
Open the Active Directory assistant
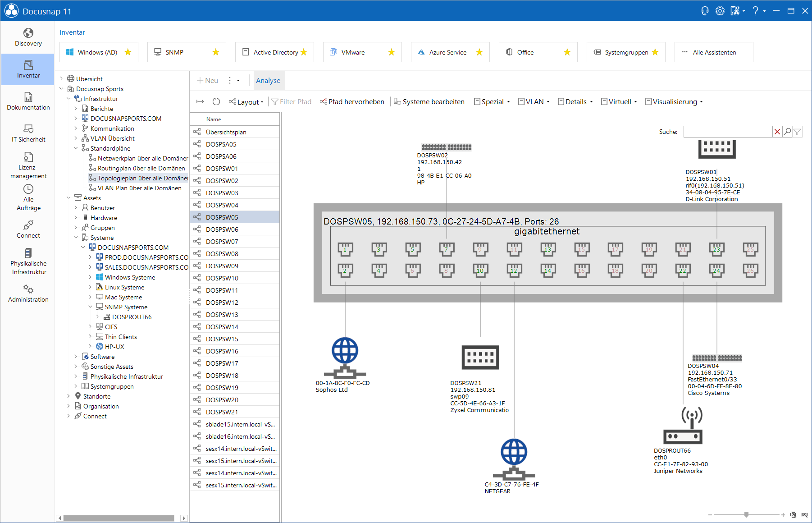point(274,52)
